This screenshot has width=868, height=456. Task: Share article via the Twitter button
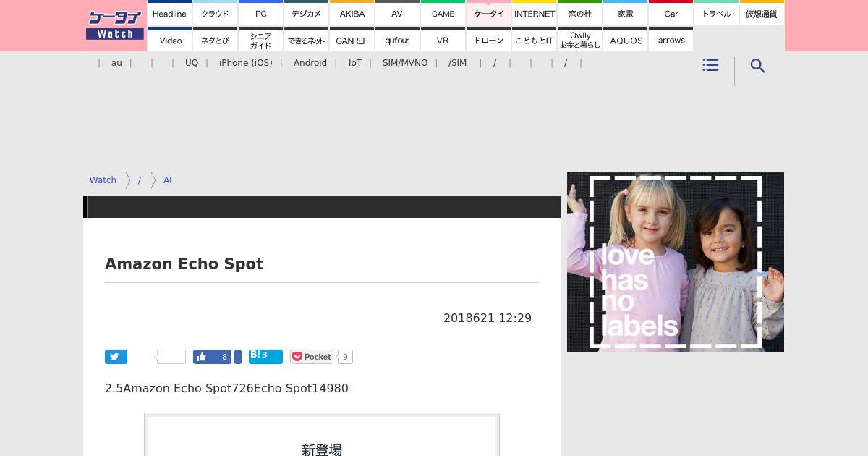(116, 357)
